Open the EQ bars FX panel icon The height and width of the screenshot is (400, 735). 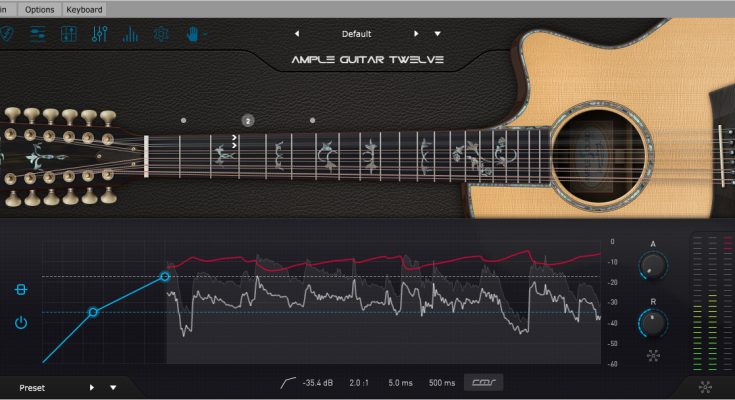pyautogui.click(x=130, y=34)
